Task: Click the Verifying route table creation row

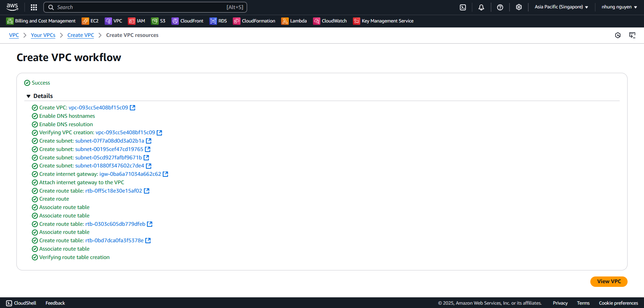Action: coord(71,257)
